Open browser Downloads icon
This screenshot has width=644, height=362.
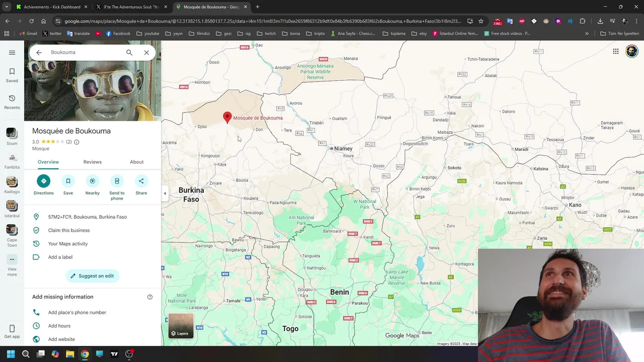pyautogui.click(x=600, y=21)
